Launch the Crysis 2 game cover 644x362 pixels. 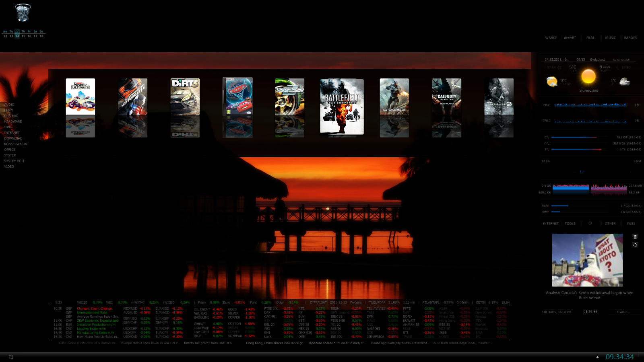(394, 97)
